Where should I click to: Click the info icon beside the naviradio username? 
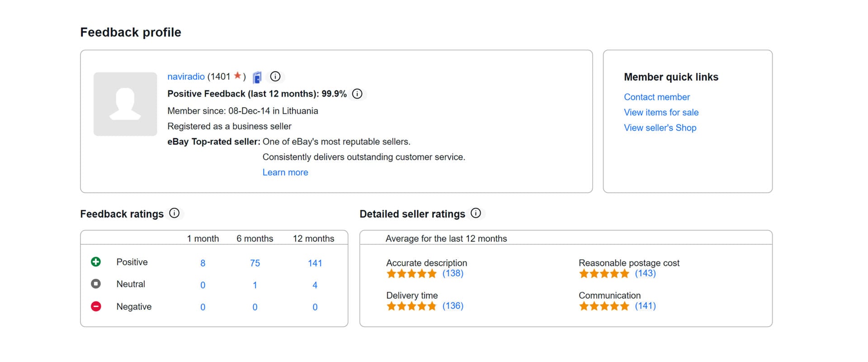[x=275, y=76]
